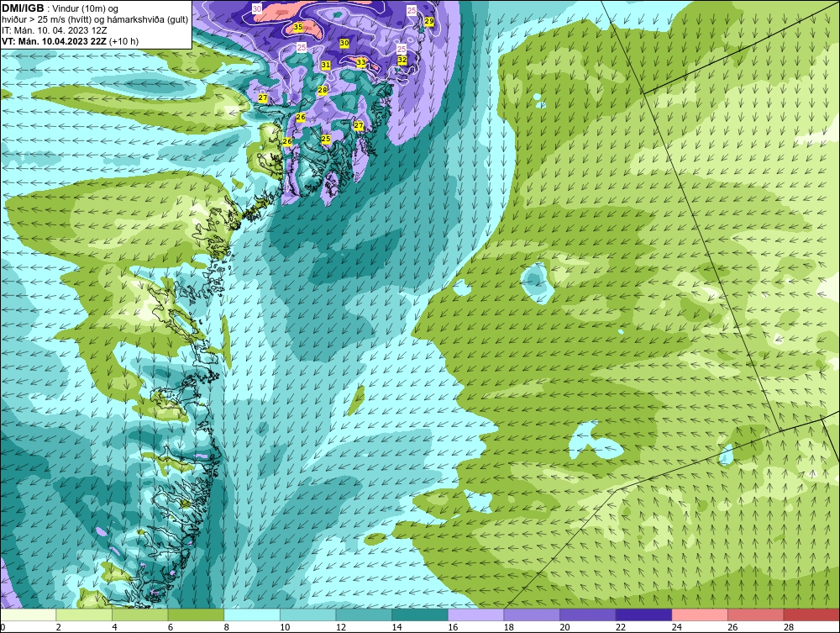840x633 pixels.
Task: Select the 12–14 m/s teal legend swatch
Action: click(364, 615)
